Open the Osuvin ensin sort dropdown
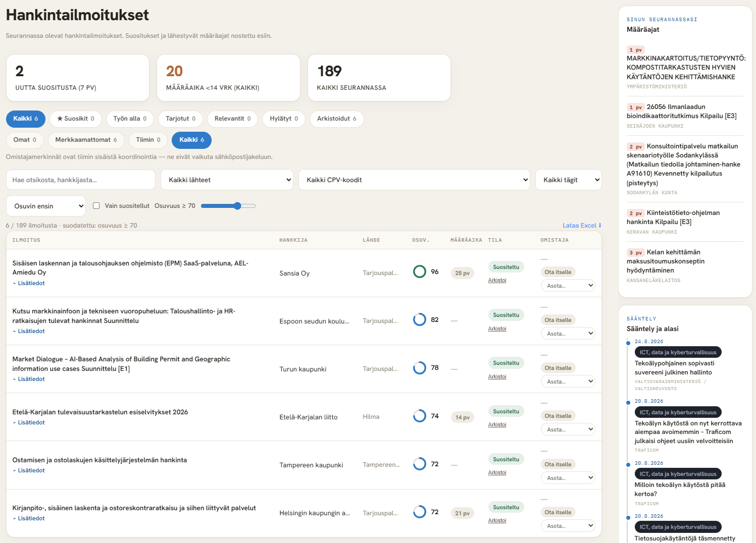The height and width of the screenshot is (543, 756). 46,206
